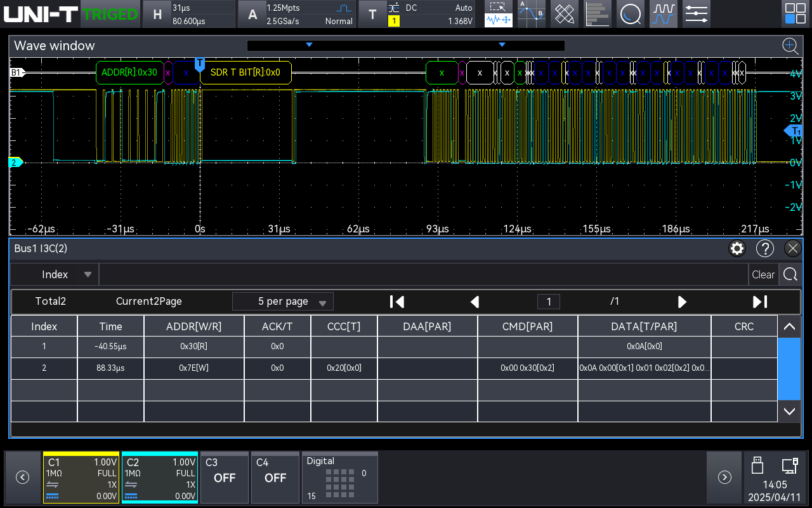Select the CCC cell 0x20[0x0]

pos(344,368)
